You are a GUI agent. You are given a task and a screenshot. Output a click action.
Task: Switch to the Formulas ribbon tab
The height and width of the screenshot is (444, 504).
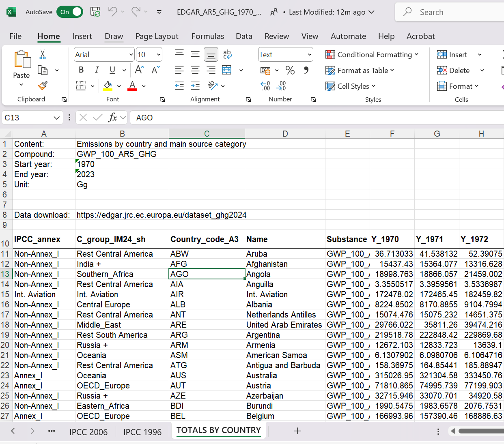pyautogui.click(x=208, y=36)
